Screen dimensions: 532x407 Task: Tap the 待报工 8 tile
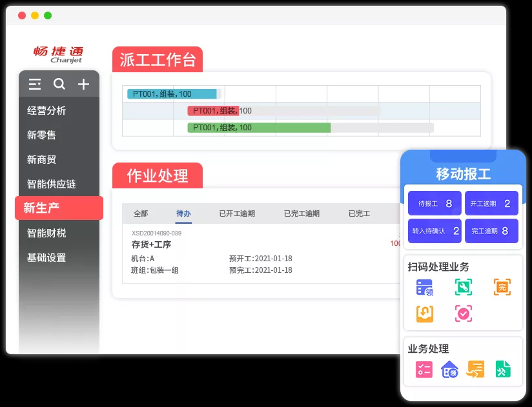[435, 204]
